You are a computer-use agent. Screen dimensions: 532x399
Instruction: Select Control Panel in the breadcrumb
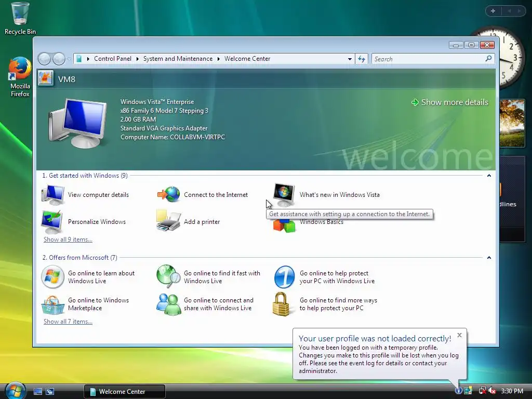coord(113,59)
